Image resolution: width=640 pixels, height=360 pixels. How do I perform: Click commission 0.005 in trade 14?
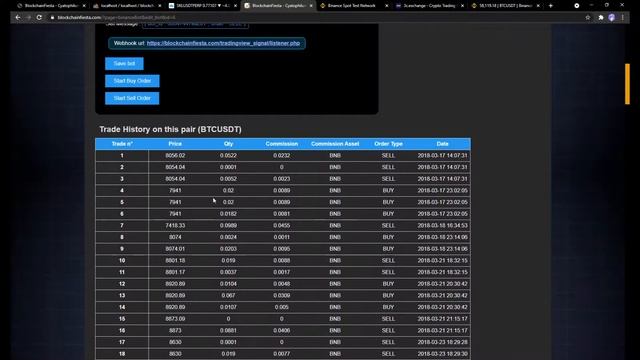pos(282,307)
